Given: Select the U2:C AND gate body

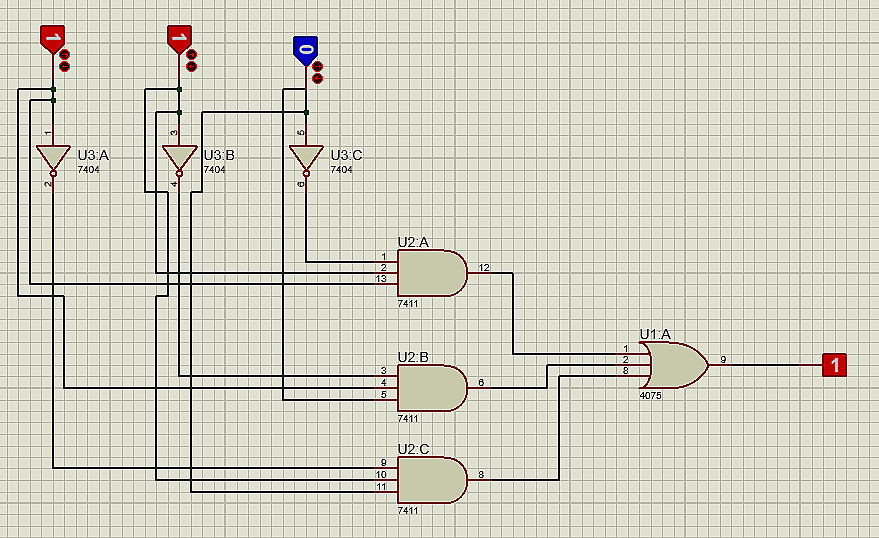Looking at the screenshot, I should (x=432, y=480).
